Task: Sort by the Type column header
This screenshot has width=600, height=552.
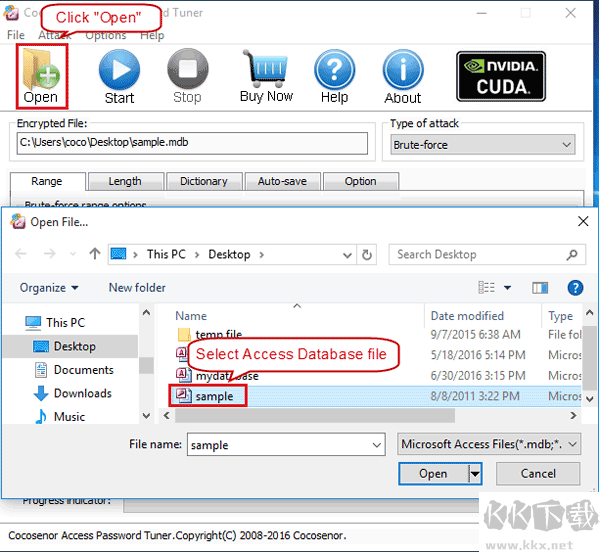Action: (x=561, y=316)
